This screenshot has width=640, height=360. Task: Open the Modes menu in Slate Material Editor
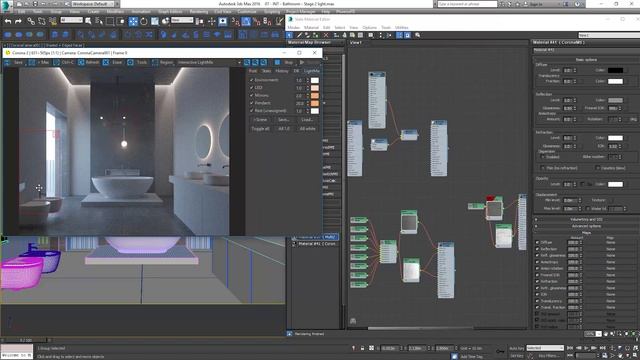click(293, 28)
